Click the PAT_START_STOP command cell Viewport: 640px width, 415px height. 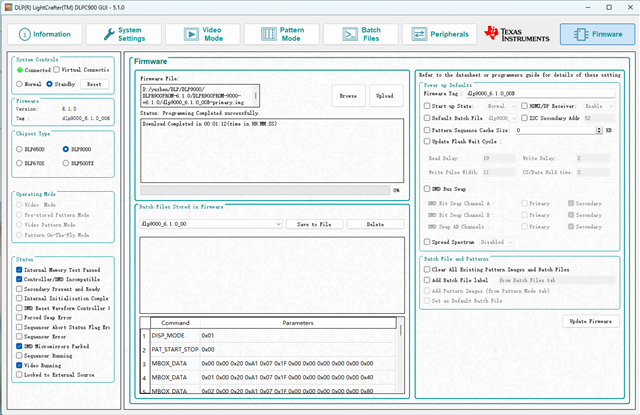point(175,350)
